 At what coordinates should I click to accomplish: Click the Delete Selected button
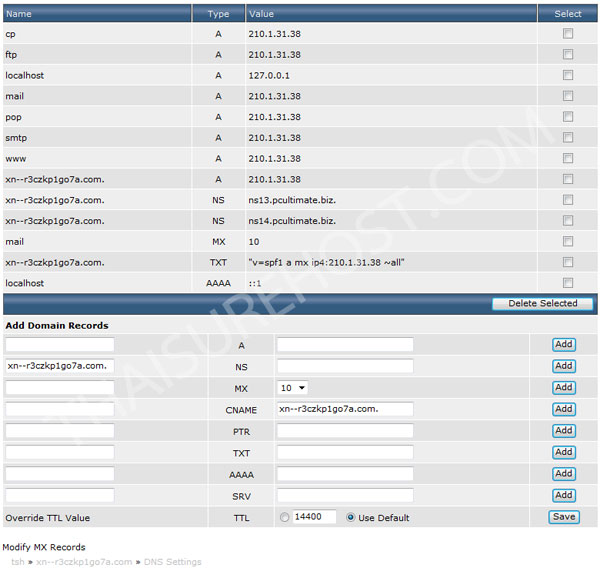point(542,303)
